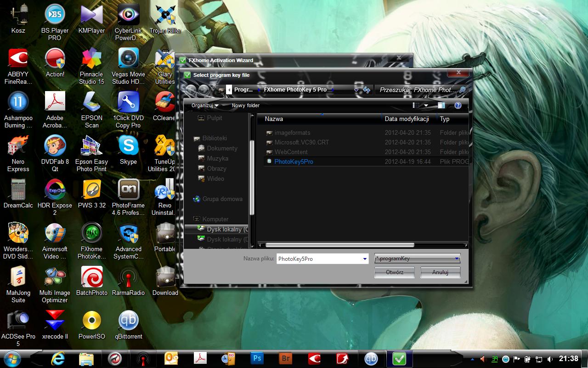Open PowerISO desktop icon
The image size is (588, 368).
point(91,325)
